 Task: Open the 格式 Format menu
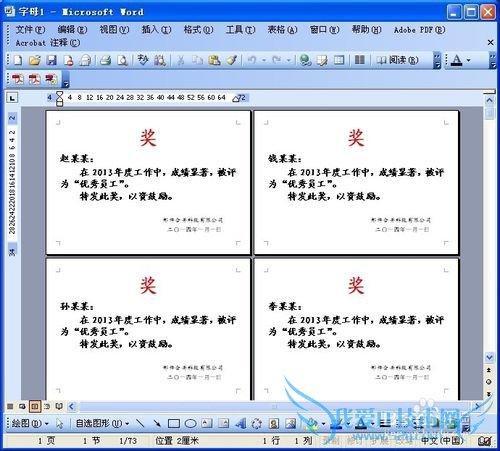coord(198,30)
